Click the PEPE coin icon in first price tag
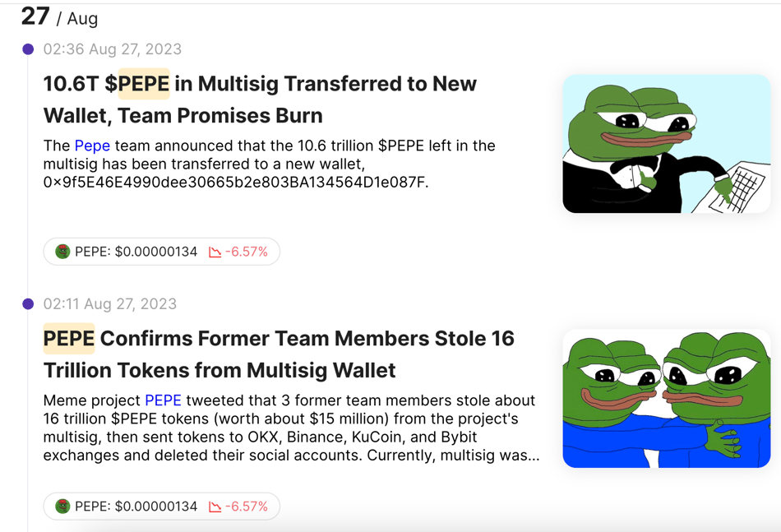Image resolution: width=781 pixels, height=532 pixels. (x=62, y=252)
